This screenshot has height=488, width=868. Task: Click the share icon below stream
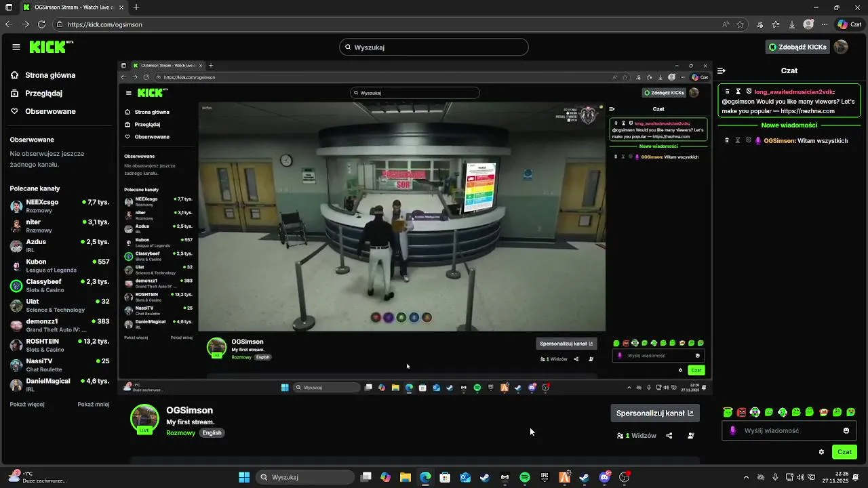669,436
